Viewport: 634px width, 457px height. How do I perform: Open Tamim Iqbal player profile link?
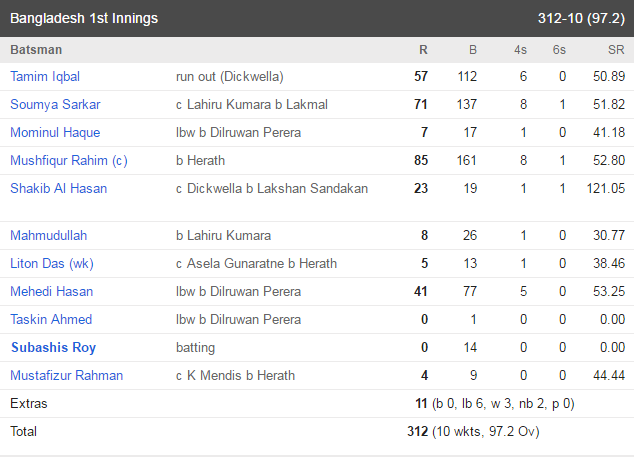(45, 76)
